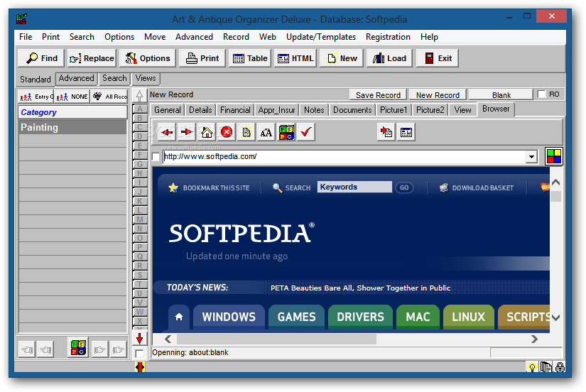Switch to Table view button

pos(249,58)
